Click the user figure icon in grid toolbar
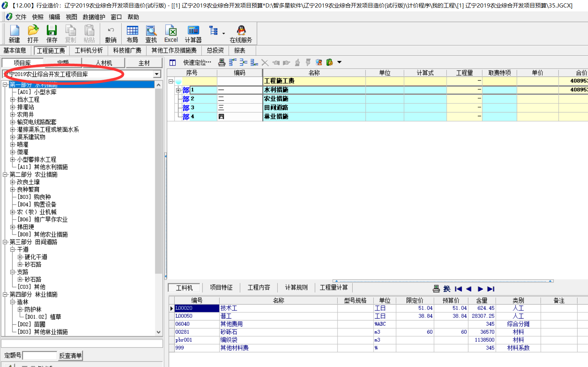The width and height of the screenshot is (588, 367). [319, 62]
